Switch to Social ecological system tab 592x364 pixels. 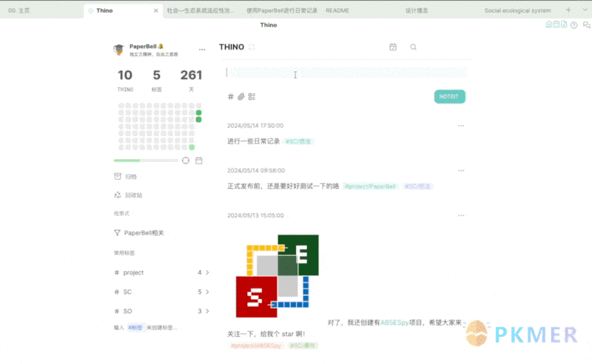click(517, 10)
